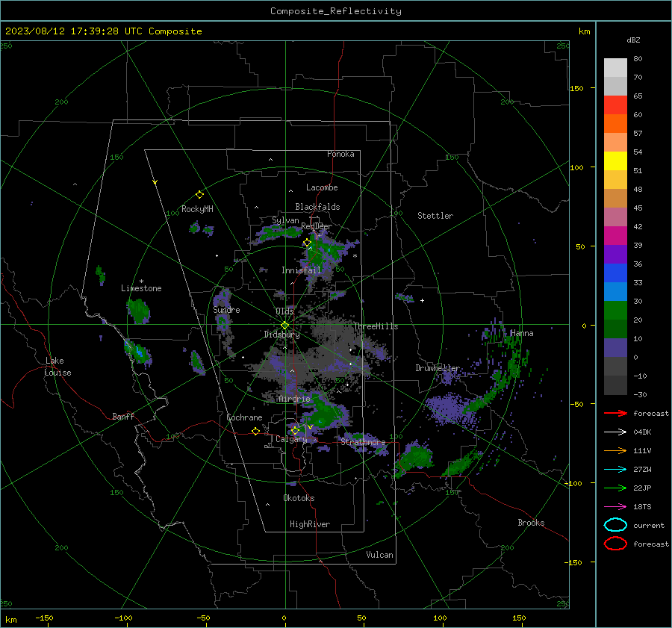Click the Lacombe city label
Viewport: 672px width, 628px height.
pyautogui.click(x=322, y=187)
